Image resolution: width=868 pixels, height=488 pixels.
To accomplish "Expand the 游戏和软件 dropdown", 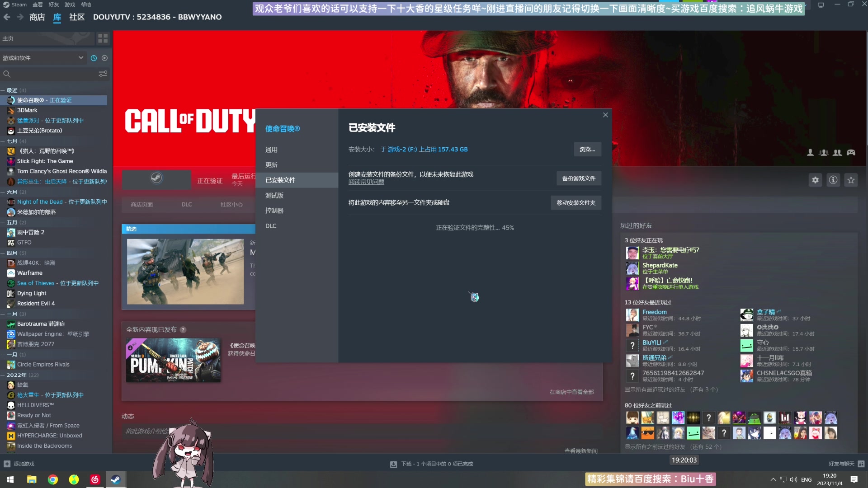I will tap(80, 58).
